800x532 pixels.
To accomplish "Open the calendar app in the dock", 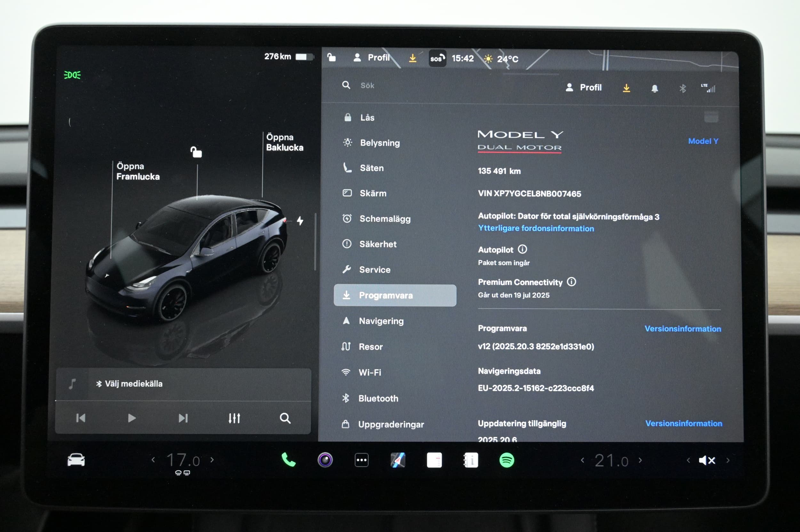I will pyautogui.click(x=434, y=460).
